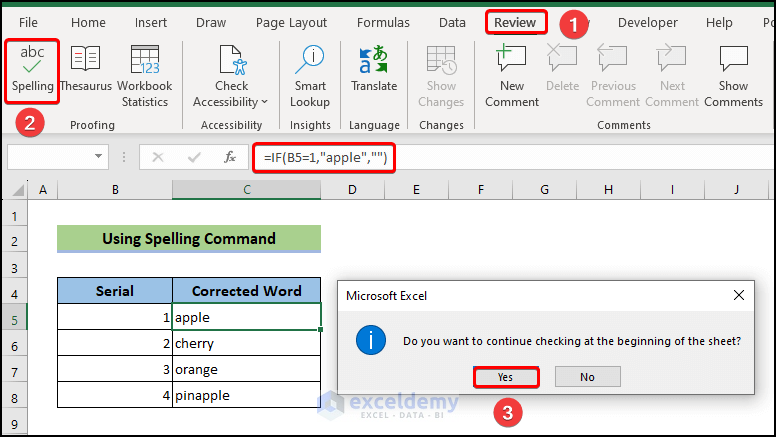
Task: Switch to the Formulas tab
Action: [383, 23]
